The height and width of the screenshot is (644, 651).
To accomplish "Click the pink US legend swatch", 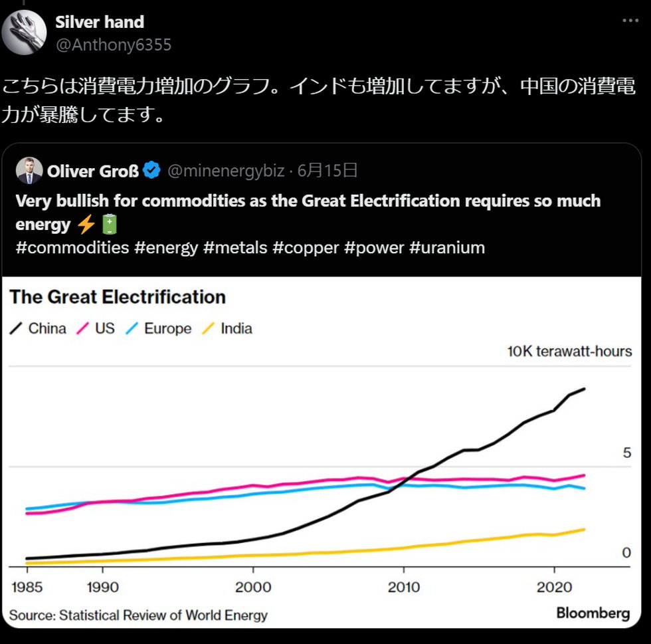I will 84,328.
